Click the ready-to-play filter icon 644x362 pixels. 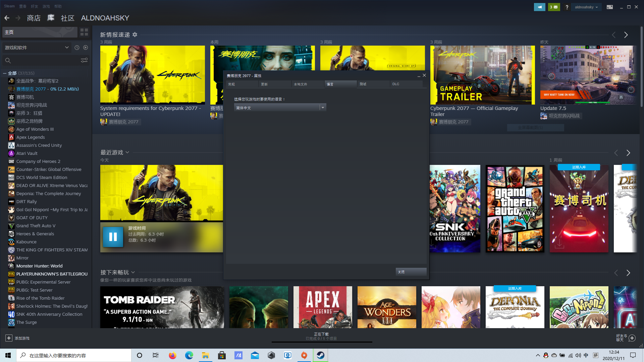(86, 48)
